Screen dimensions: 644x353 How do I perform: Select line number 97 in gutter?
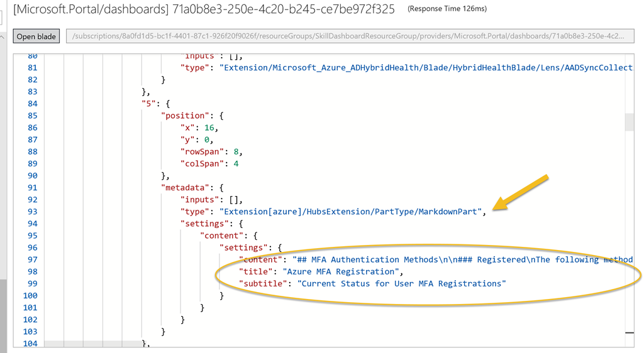tap(32, 259)
